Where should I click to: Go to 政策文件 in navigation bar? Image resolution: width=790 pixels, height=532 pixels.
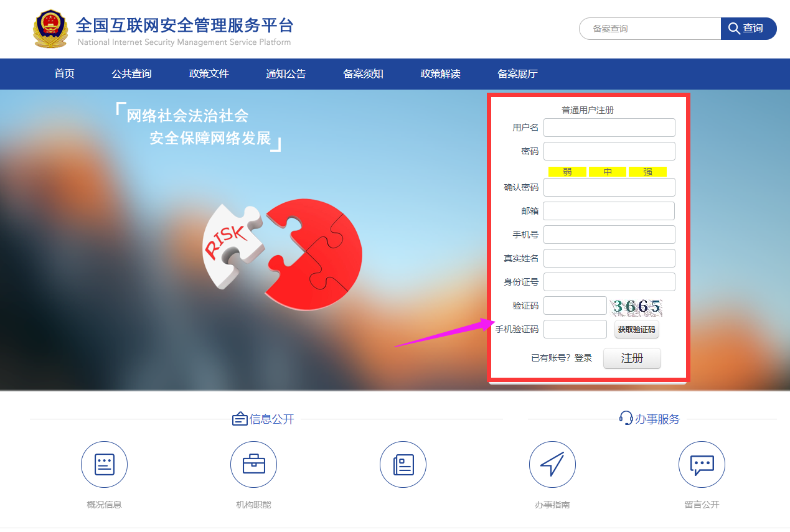tap(209, 74)
